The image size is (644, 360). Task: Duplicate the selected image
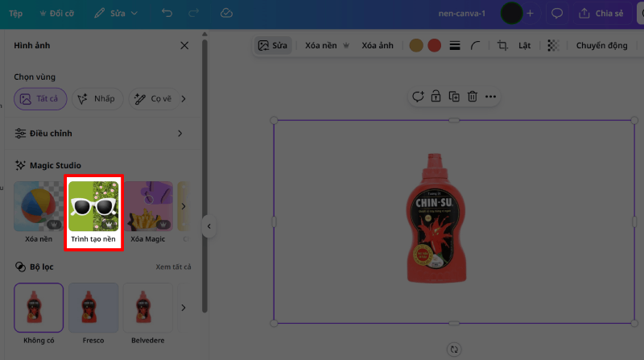(x=454, y=97)
